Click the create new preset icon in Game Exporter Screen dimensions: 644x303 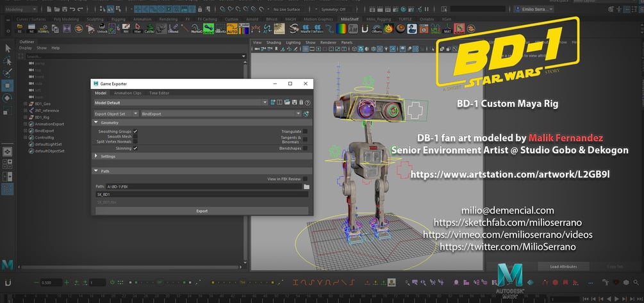click(x=273, y=102)
